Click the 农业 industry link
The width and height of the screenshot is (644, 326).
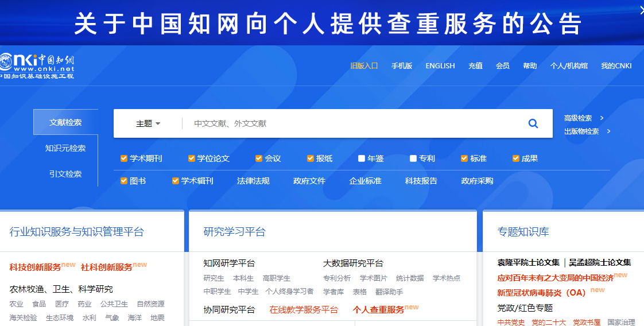(x=17, y=304)
